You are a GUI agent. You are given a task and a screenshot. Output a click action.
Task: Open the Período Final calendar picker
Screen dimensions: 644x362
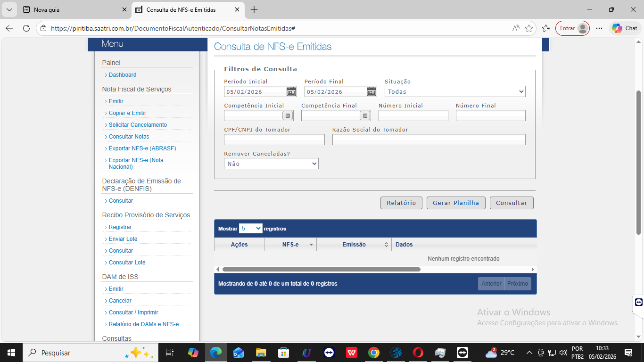coord(372,91)
